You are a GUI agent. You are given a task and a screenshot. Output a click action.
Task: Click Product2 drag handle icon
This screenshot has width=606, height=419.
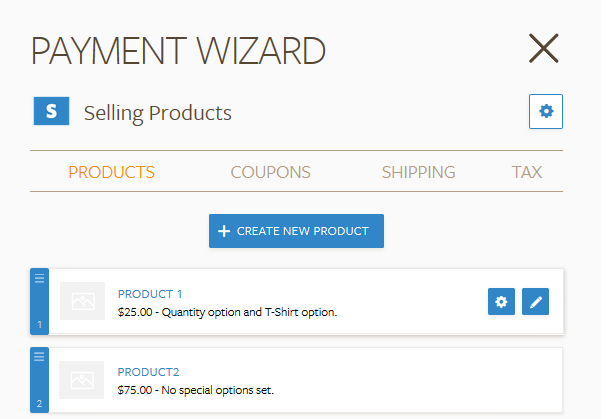click(39, 357)
